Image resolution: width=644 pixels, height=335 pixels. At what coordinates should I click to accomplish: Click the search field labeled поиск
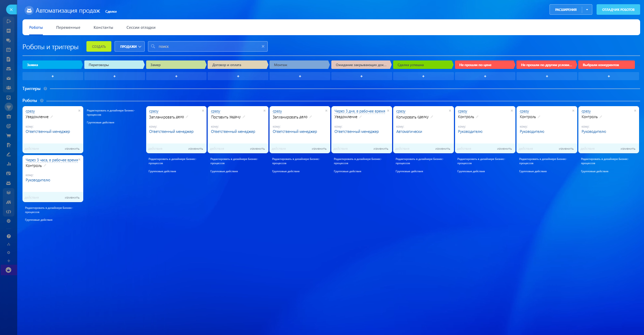click(208, 46)
